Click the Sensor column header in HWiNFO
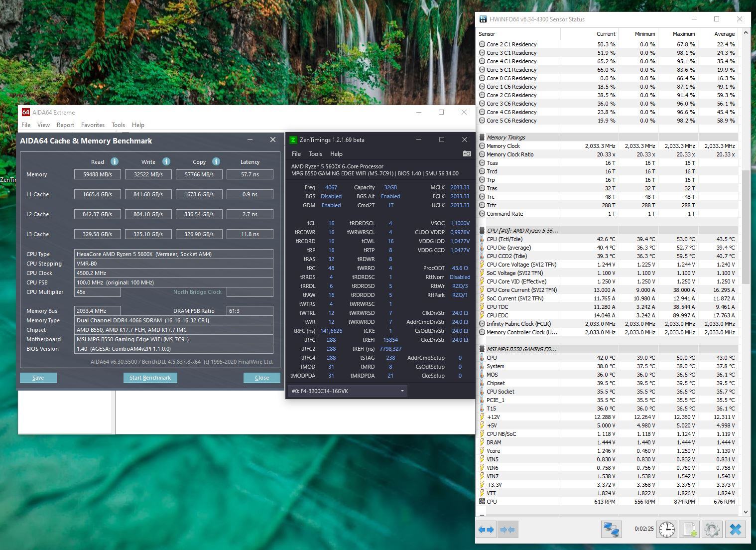756x550 pixels. point(518,34)
